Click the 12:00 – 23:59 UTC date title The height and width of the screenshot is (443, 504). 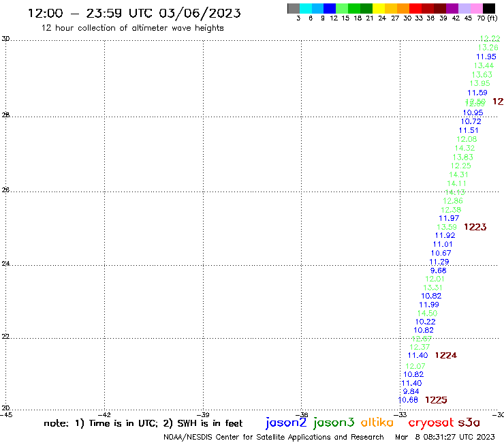pyautogui.click(x=134, y=14)
